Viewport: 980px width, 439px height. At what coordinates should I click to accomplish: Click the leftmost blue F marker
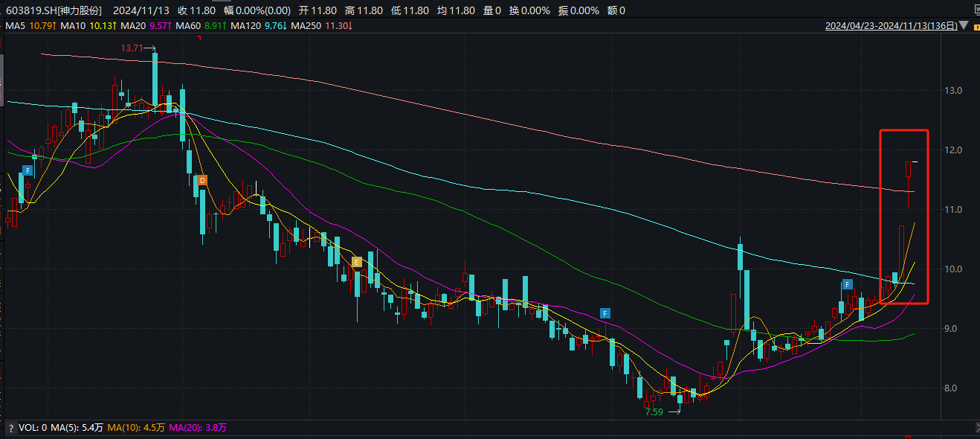(x=28, y=170)
